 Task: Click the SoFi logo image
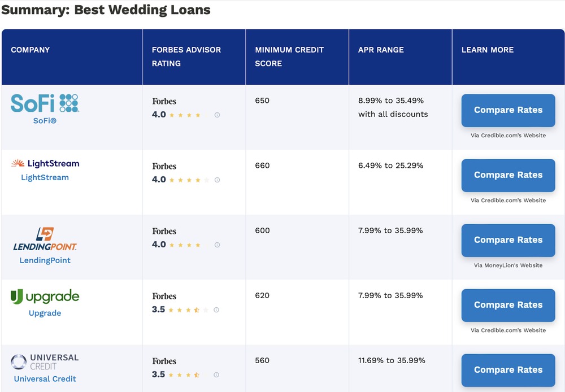(45, 103)
